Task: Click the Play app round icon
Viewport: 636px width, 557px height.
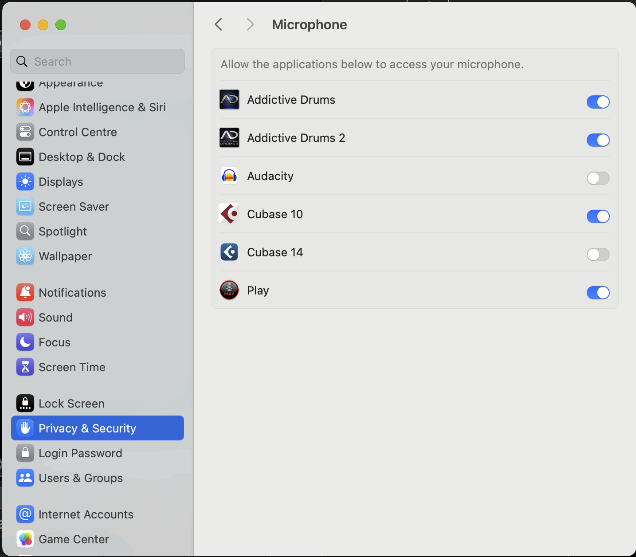Action: pyautogui.click(x=229, y=290)
